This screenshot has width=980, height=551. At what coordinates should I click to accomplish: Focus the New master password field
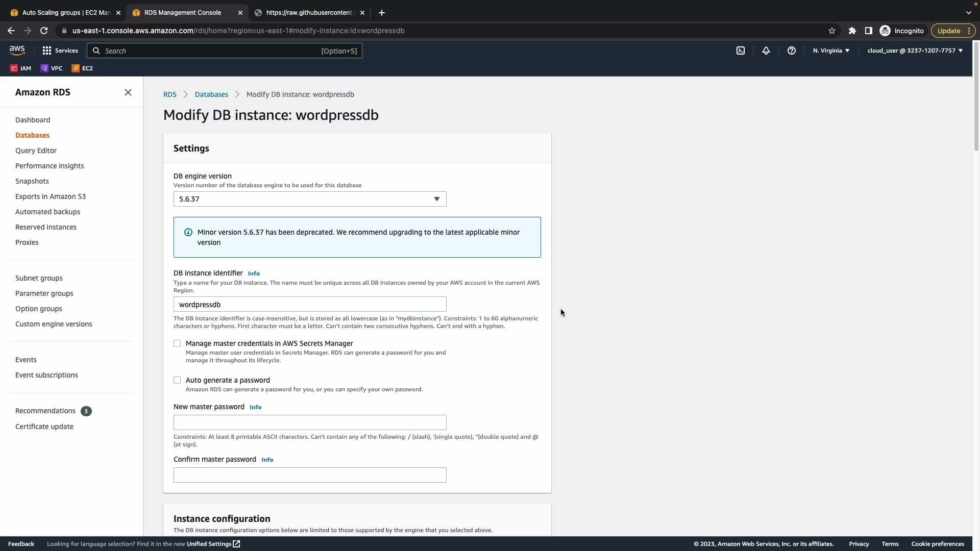[x=309, y=422]
